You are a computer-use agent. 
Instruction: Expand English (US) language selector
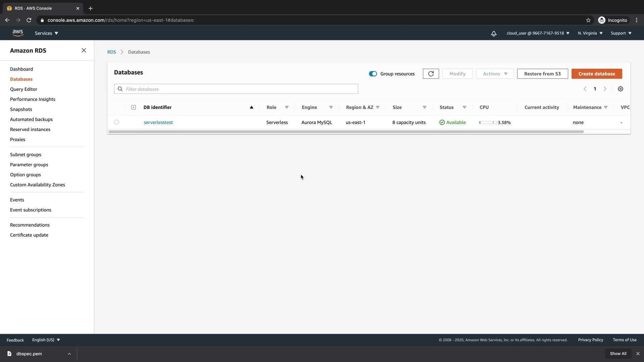pos(46,340)
